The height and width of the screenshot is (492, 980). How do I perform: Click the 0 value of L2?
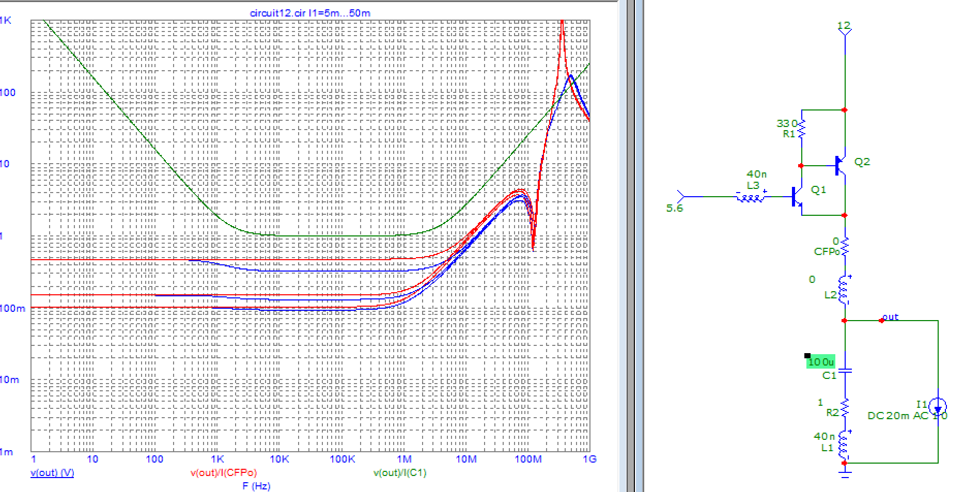(812, 279)
